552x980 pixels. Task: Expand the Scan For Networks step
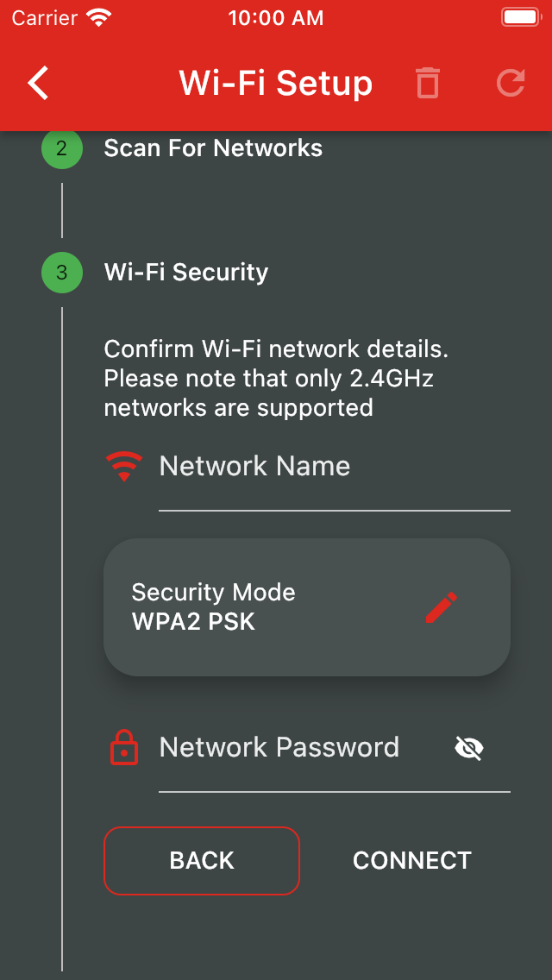(213, 148)
